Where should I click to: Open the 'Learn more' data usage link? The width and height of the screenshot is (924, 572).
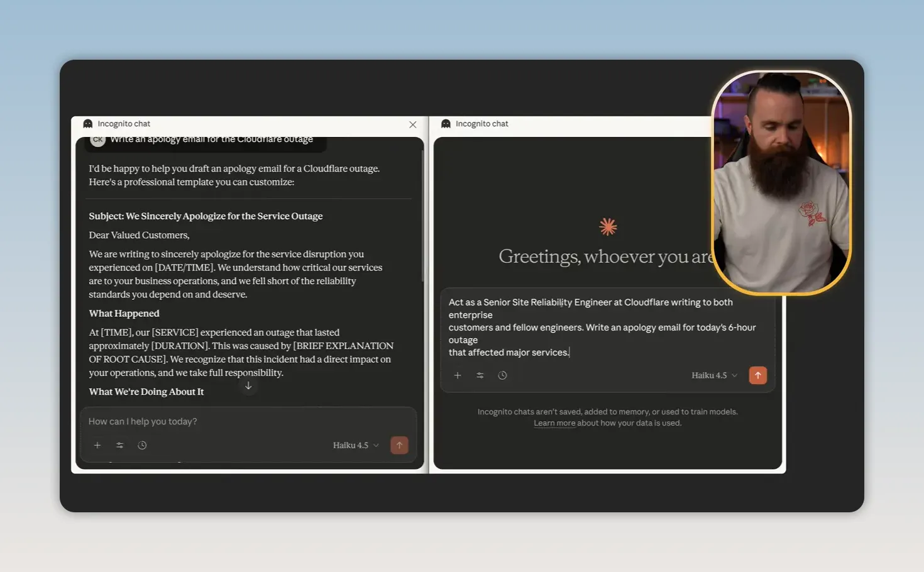pyautogui.click(x=554, y=423)
